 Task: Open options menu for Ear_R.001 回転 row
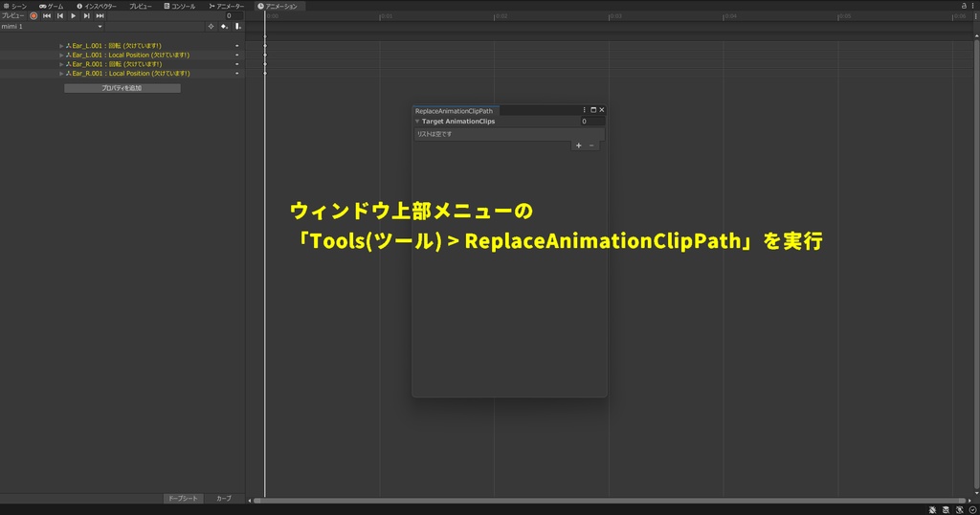click(237, 64)
